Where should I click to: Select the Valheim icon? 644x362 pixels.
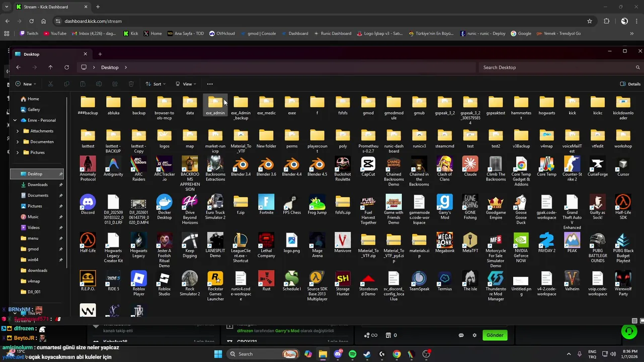(x=572, y=282)
